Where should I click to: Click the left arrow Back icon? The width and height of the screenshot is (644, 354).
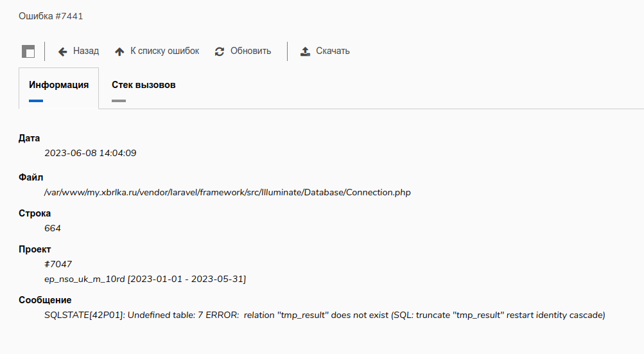[x=62, y=51]
